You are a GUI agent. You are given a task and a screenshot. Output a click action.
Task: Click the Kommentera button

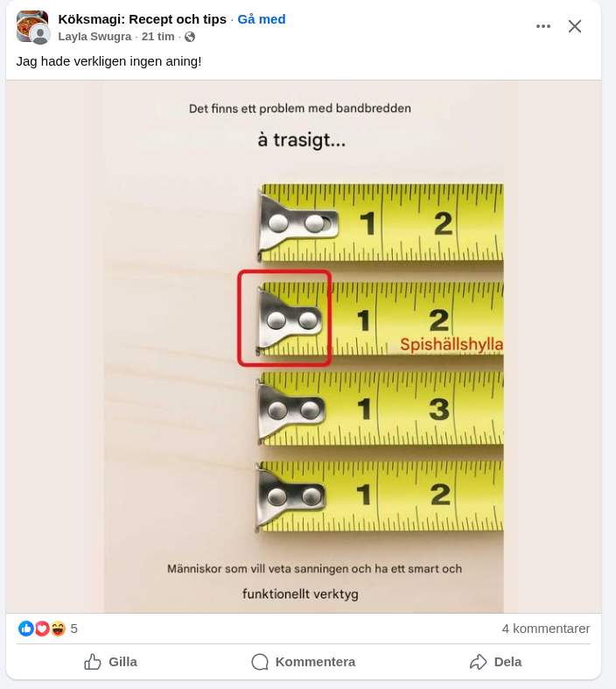pyautogui.click(x=304, y=662)
